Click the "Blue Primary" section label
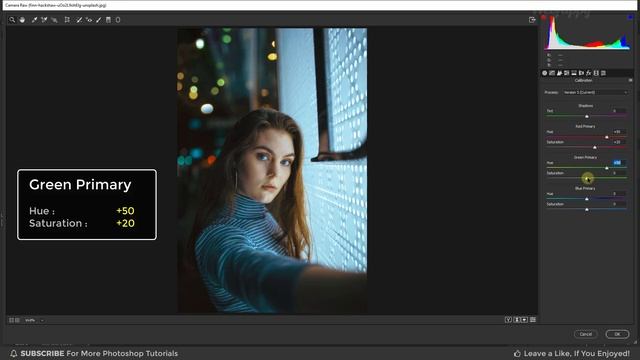Image resolution: width=640 pixels, height=360 pixels. [x=585, y=189]
